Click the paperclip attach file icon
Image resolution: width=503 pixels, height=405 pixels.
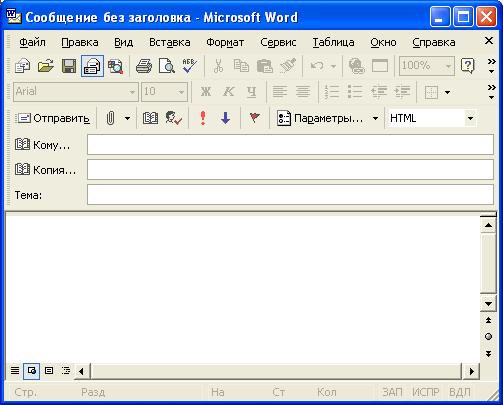click(111, 118)
